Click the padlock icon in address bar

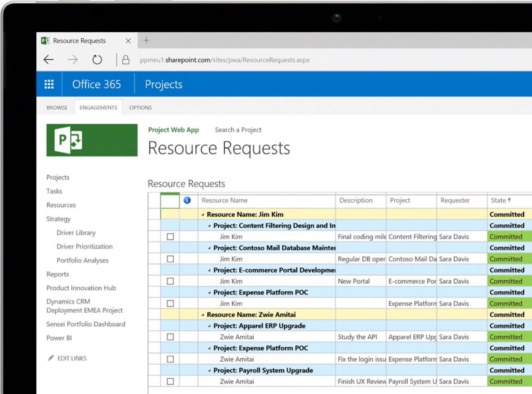tap(126, 59)
